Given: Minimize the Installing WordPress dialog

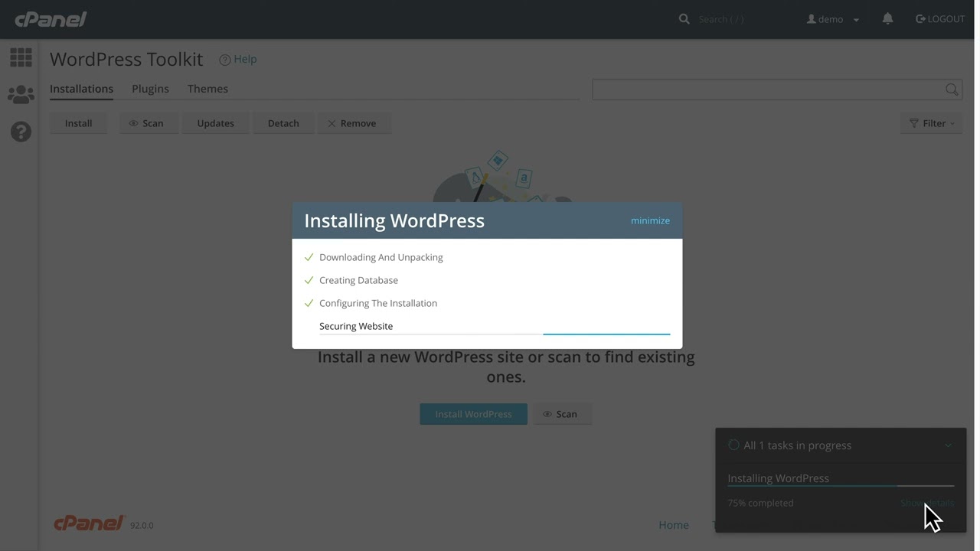Looking at the screenshot, I should click(x=650, y=220).
